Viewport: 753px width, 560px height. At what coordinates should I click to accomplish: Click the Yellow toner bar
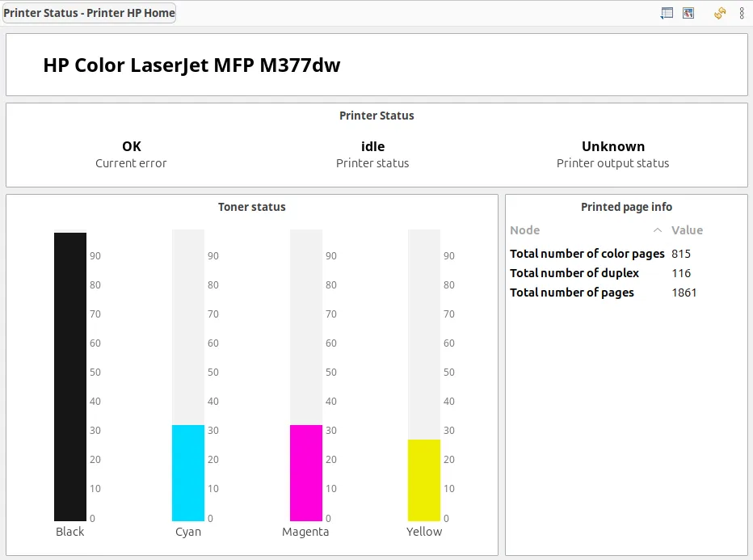pos(424,478)
